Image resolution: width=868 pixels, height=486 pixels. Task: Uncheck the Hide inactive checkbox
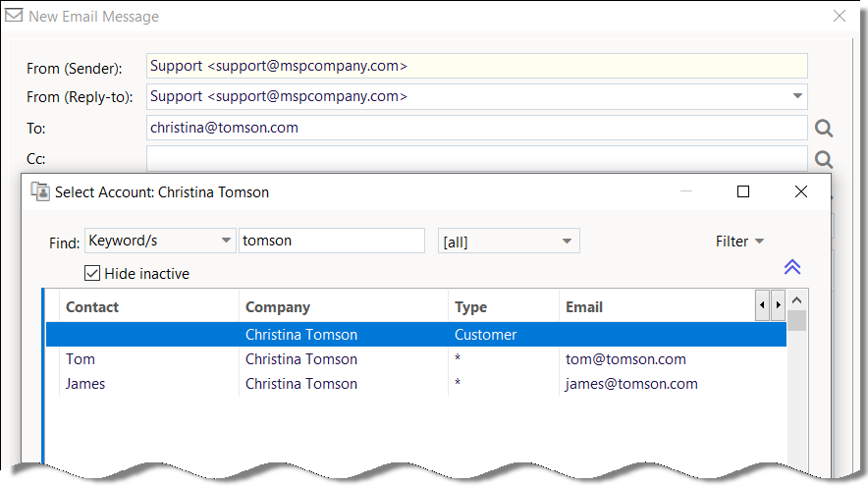coord(93,274)
